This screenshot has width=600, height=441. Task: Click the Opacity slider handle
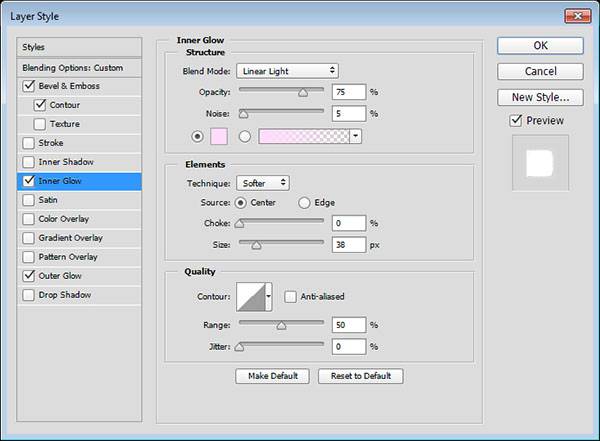(x=302, y=92)
